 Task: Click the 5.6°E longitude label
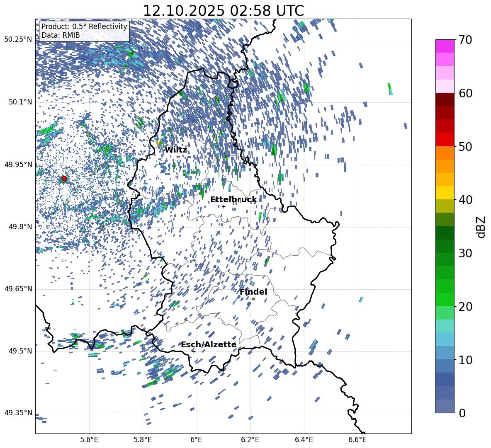89,440
